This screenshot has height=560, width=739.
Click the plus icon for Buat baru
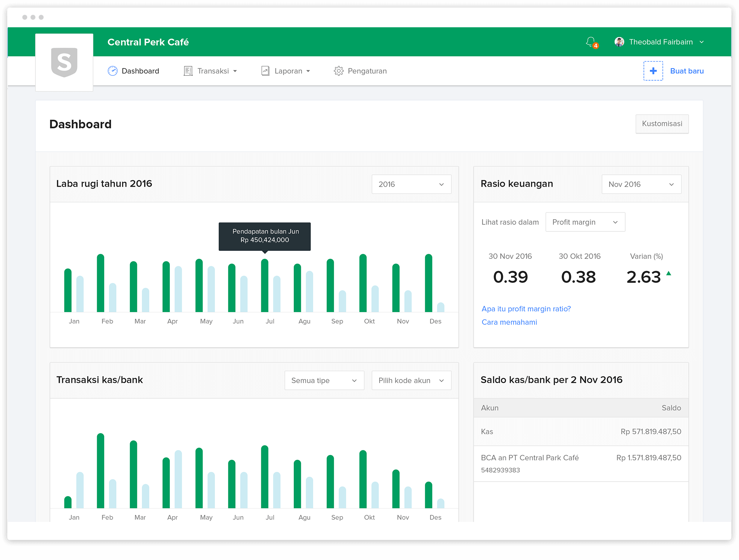pyautogui.click(x=653, y=71)
